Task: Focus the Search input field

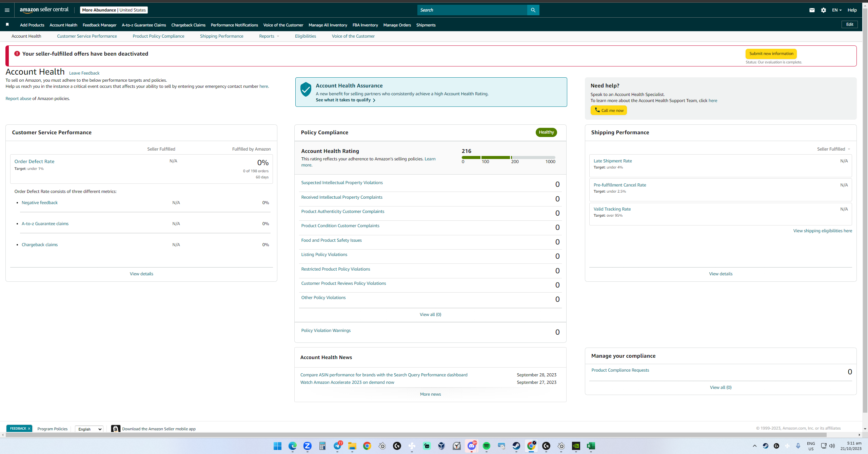Action: (472, 10)
